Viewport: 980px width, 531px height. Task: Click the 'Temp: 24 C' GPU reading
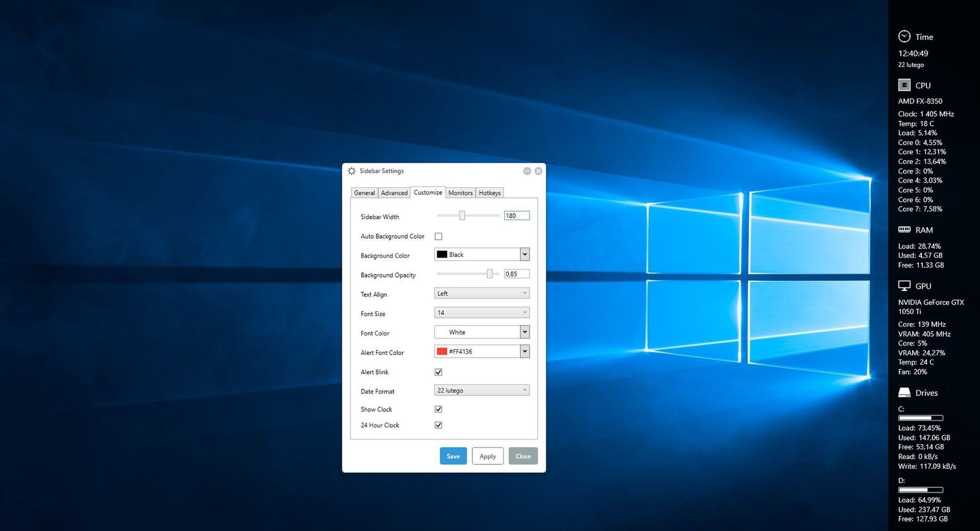[916, 362]
